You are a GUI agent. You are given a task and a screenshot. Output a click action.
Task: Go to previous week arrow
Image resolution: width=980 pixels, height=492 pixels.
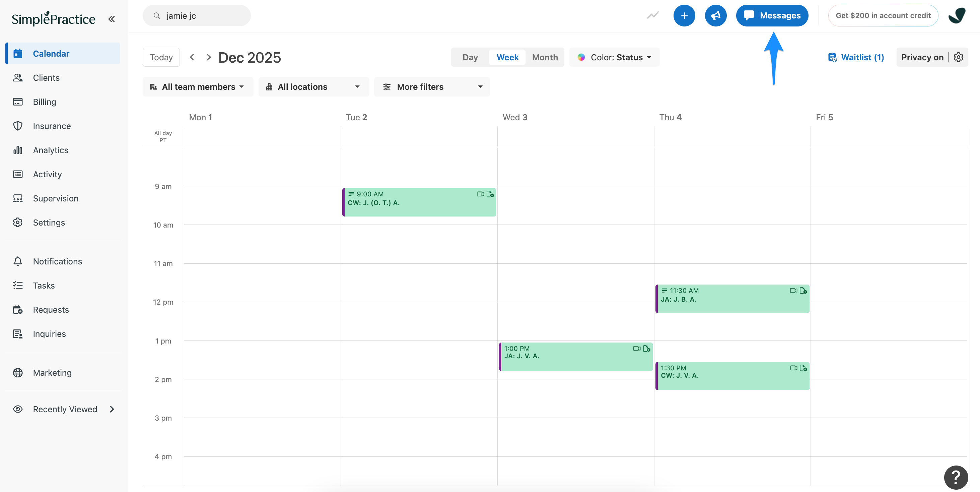(192, 57)
